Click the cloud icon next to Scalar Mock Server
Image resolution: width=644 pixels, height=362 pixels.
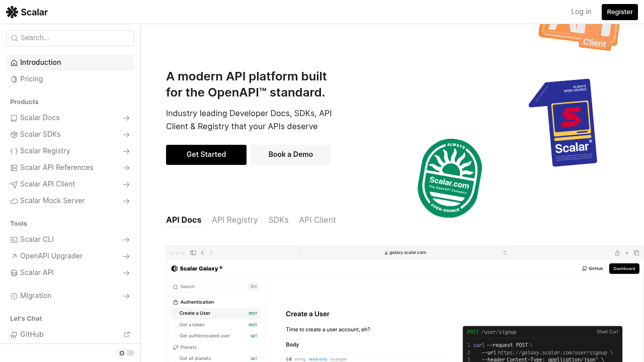(x=14, y=201)
